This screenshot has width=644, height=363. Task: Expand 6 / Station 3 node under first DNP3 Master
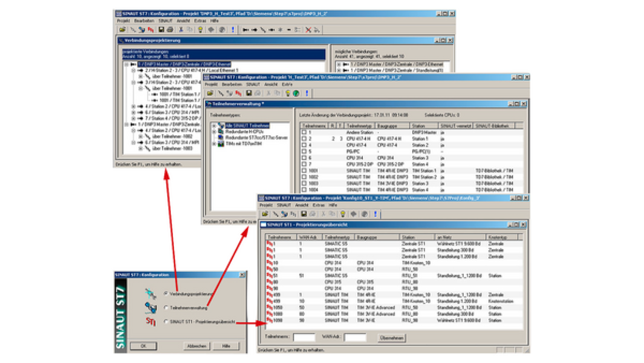coord(133,113)
